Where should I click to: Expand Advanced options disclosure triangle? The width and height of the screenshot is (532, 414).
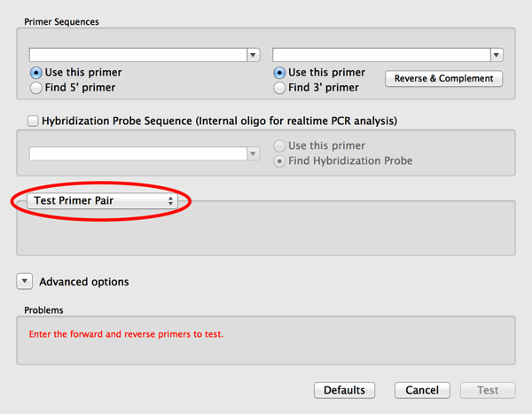click(24, 282)
